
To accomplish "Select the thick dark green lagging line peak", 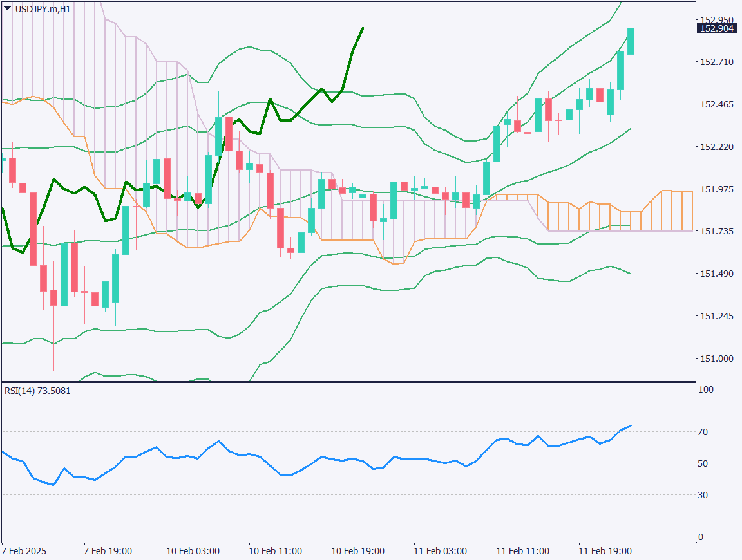I will 363,28.
